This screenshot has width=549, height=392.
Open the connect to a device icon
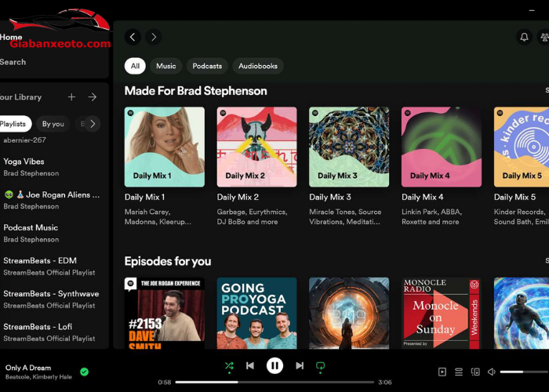(475, 372)
